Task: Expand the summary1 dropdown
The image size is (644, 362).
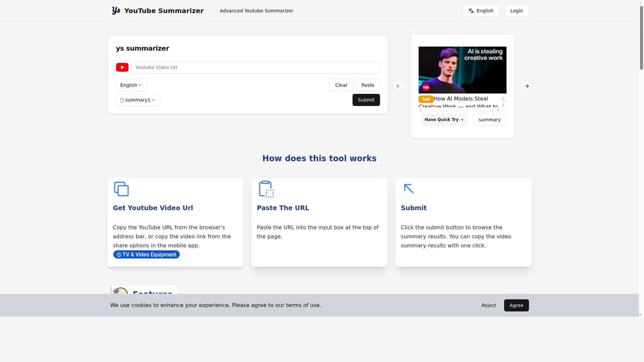Action: click(x=138, y=100)
